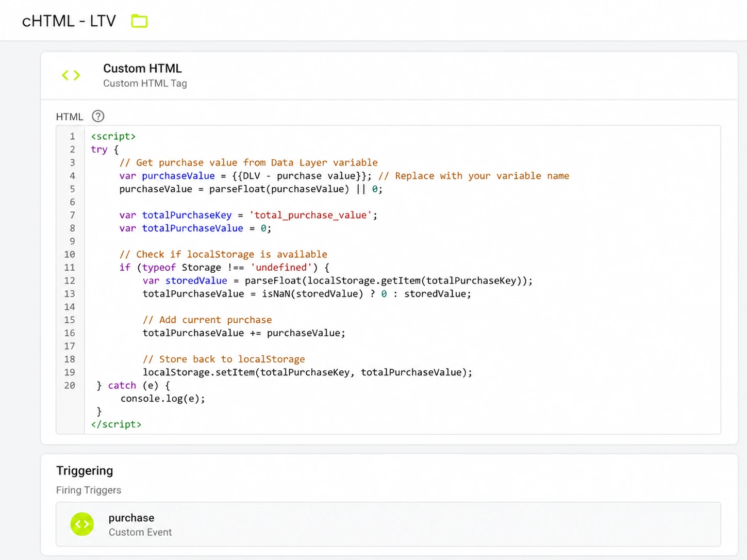This screenshot has height=560, width=747.
Task: Click line number 1 in the gutter
Action: point(72,137)
